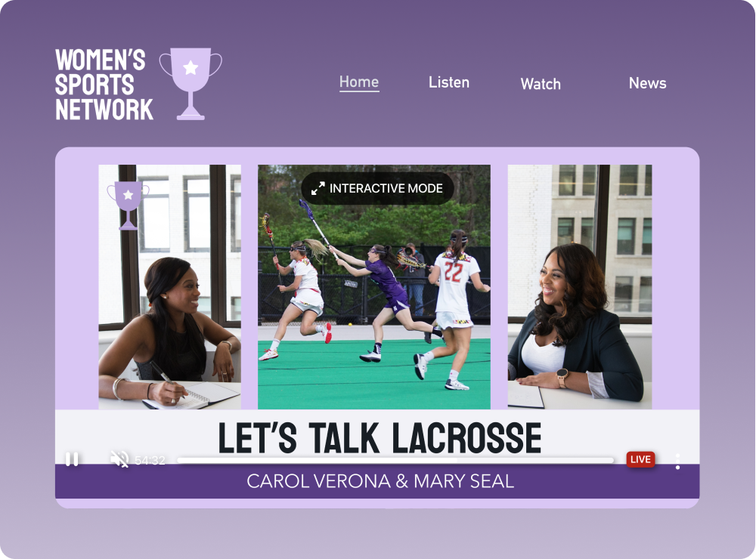
Task: Jump to live using the LIVE badge
Action: click(640, 459)
